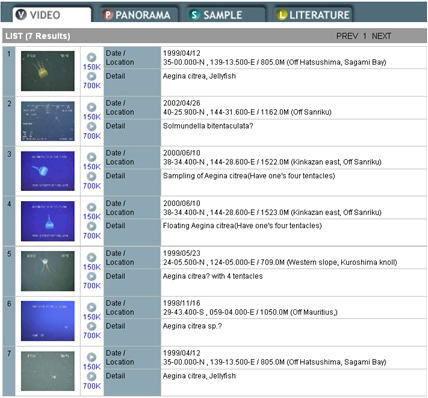The height and width of the screenshot is (398, 428).
Task: Open thumbnail for result 5 Kuroshima knoll
Action: click(48, 271)
